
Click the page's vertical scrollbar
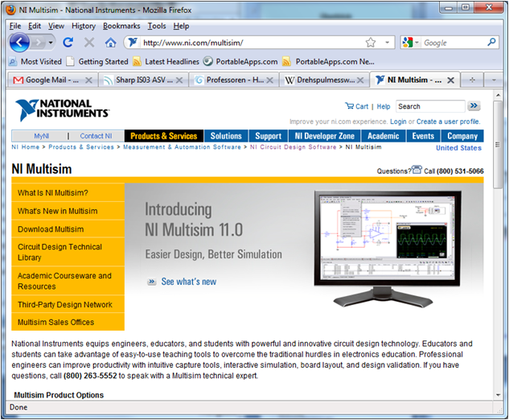499,241
